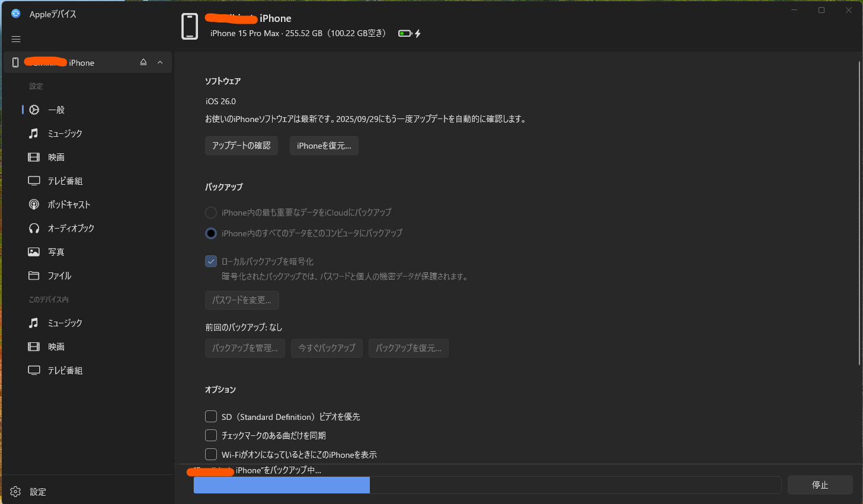Stop the backup with 停止
Viewport: 863px width, 504px height.
point(820,485)
